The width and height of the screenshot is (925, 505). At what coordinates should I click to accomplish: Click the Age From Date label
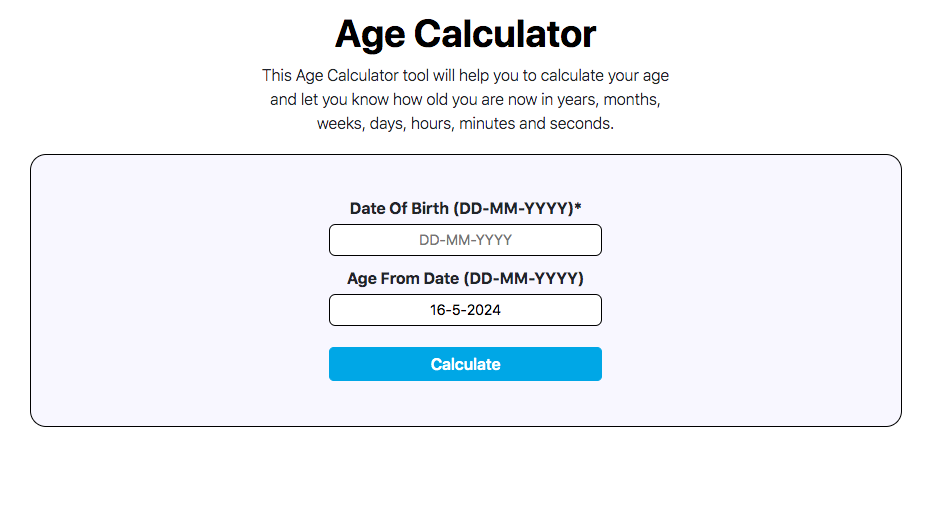405,278
